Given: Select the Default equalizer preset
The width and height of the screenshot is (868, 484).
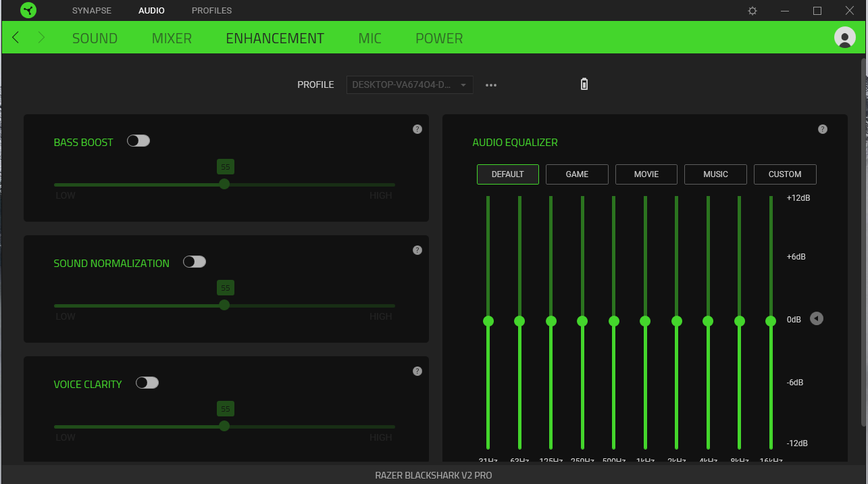Looking at the screenshot, I should 508,174.
